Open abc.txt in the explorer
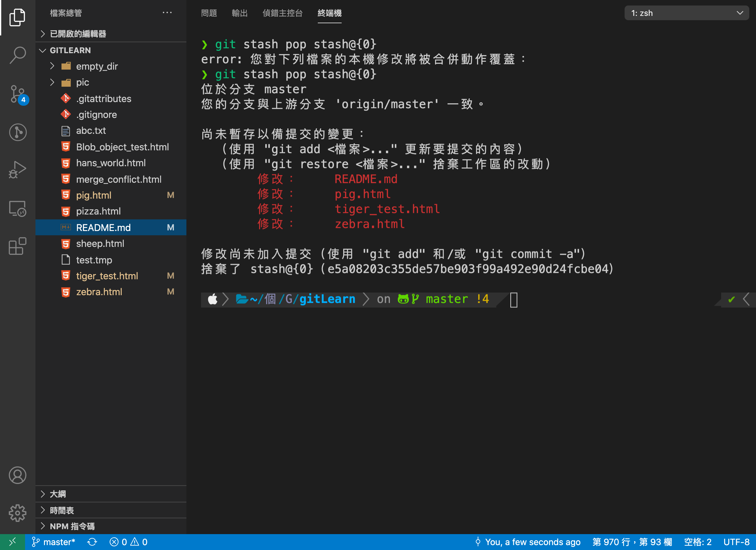This screenshot has width=756, height=550. point(111,131)
